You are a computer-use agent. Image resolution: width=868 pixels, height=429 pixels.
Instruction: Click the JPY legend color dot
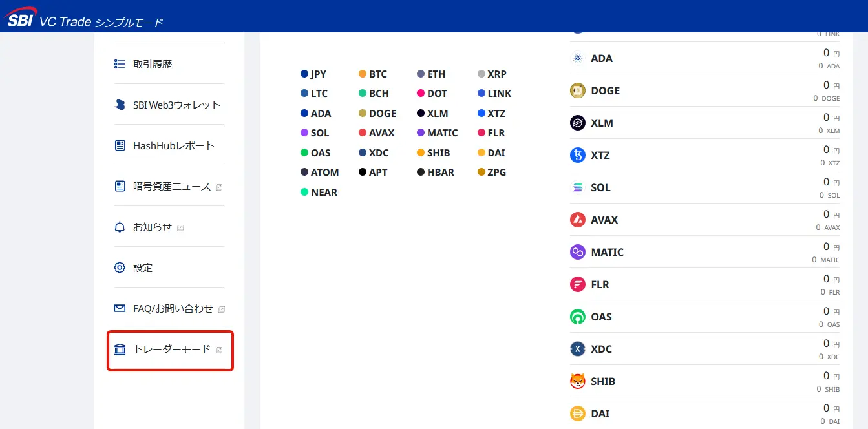tap(304, 74)
